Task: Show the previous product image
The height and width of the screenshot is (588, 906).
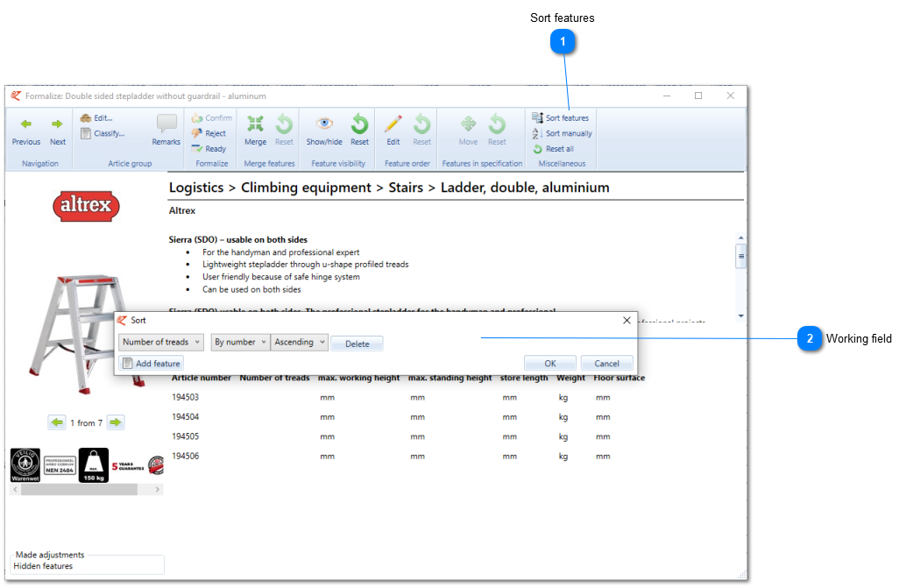Action: coord(57,422)
